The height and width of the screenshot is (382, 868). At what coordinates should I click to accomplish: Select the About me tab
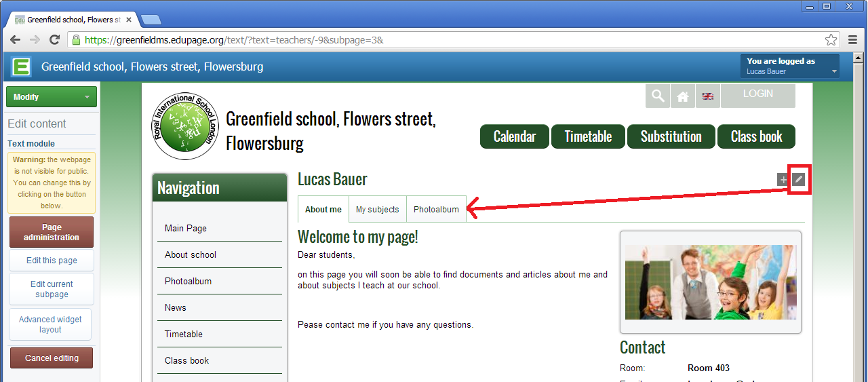tap(323, 209)
